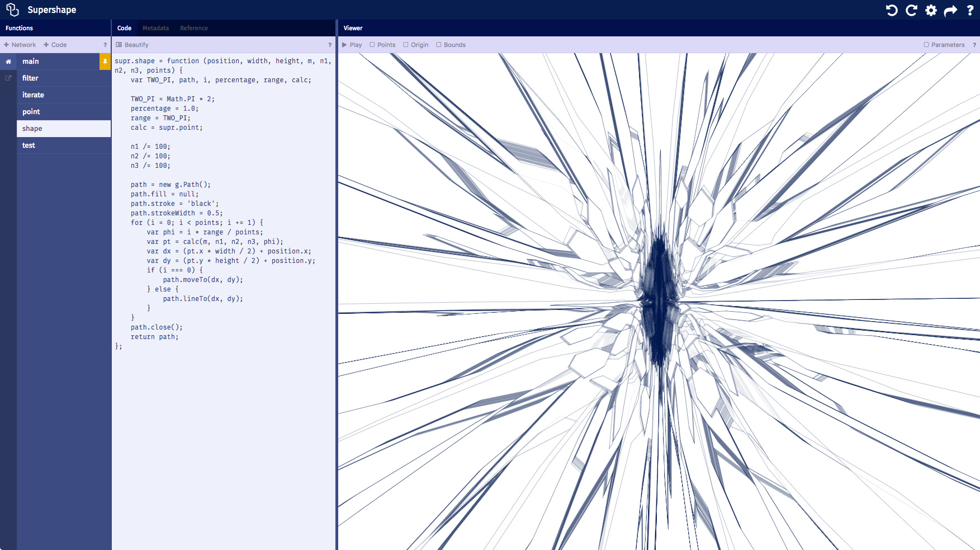Unpin the main function
Image resolution: width=980 pixels, height=550 pixels.
click(x=105, y=62)
